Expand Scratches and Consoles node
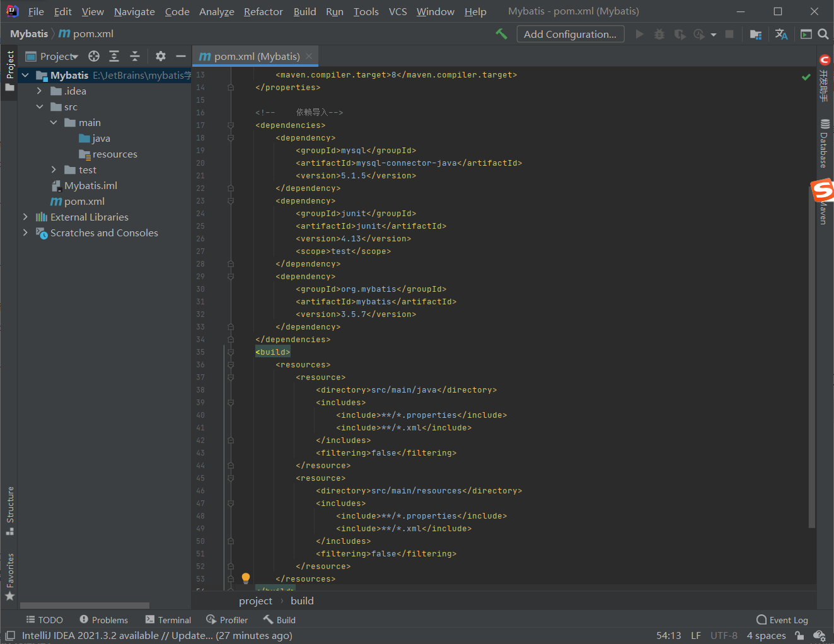The width and height of the screenshot is (834, 644). pyautogui.click(x=25, y=233)
